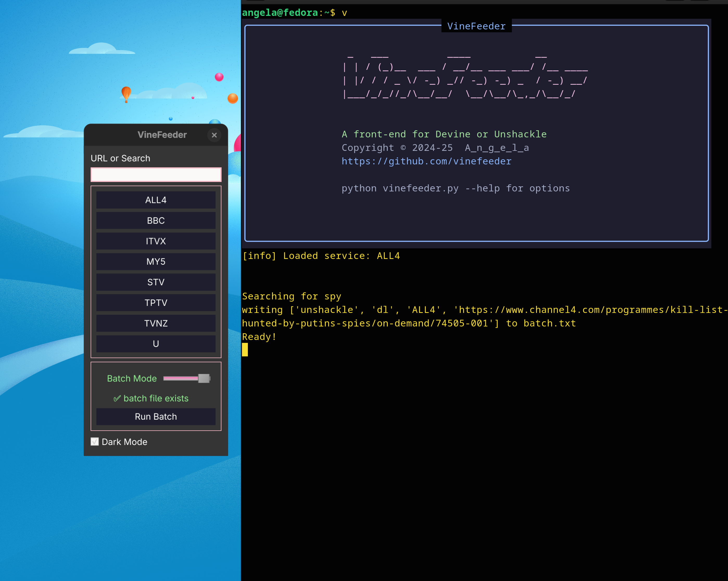Click the Dark Mode label text
The height and width of the screenshot is (581, 728).
(124, 442)
